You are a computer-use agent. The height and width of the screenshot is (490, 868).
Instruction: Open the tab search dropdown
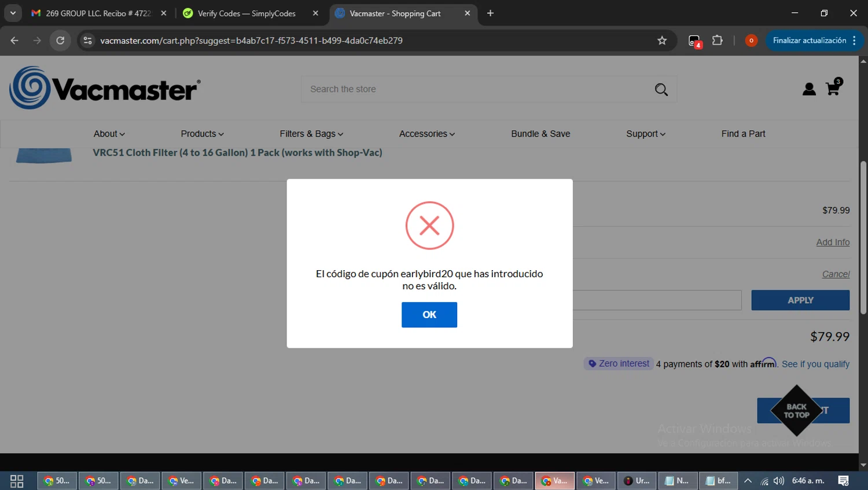coord(13,13)
